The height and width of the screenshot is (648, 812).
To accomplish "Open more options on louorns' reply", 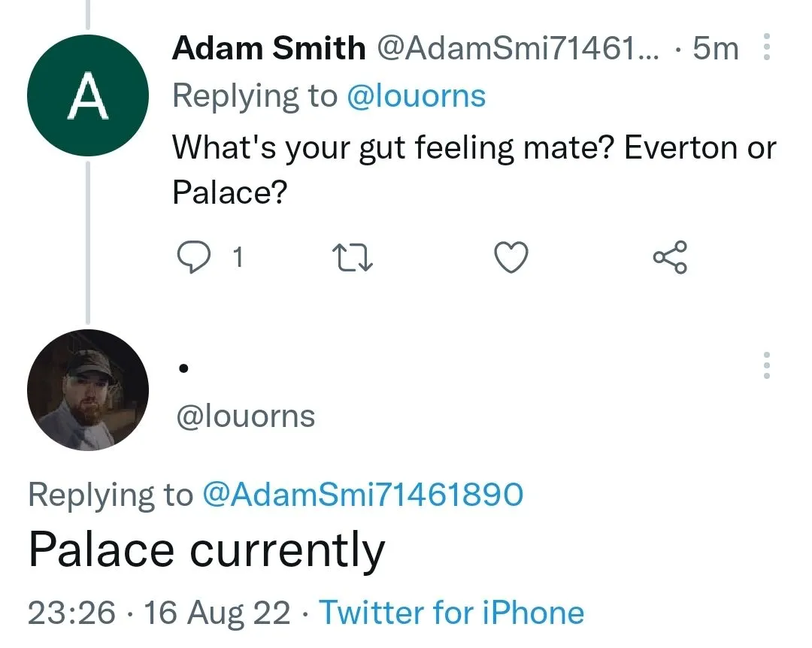I will (767, 366).
